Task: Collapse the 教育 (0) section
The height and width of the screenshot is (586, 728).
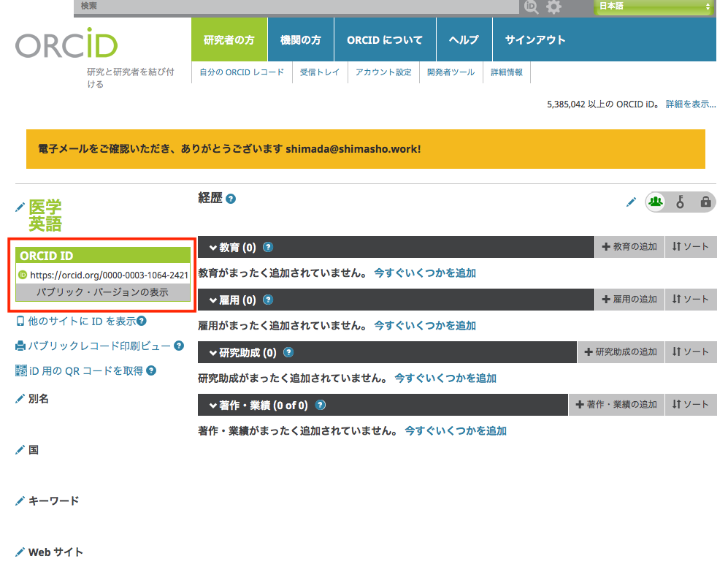Action: coord(213,247)
